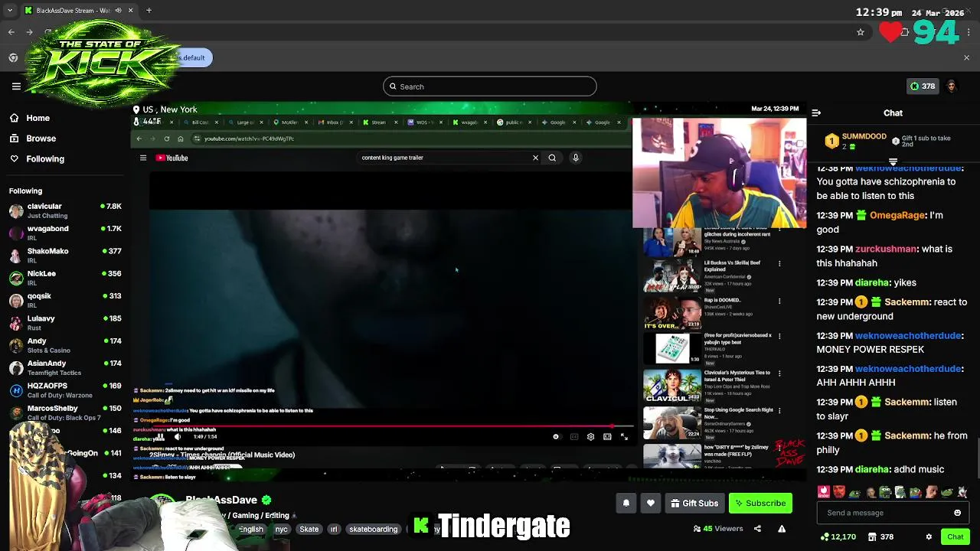Open Lulaavy's channel in the Following list
Screen dimensions: 980x551
(x=65, y=322)
